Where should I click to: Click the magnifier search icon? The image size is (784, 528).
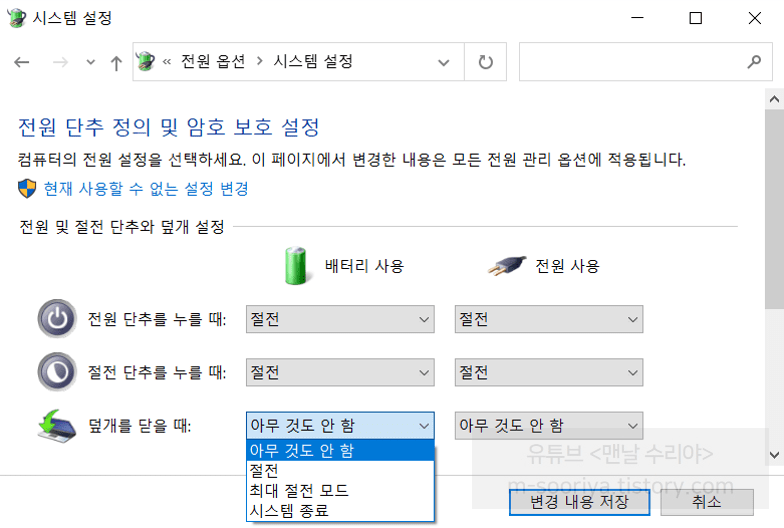tap(754, 62)
